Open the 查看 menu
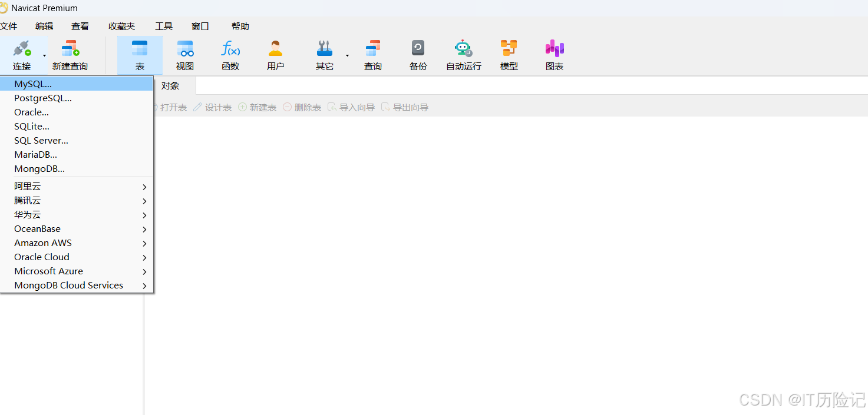The width and height of the screenshot is (868, 415). click(x=80, y=26)
